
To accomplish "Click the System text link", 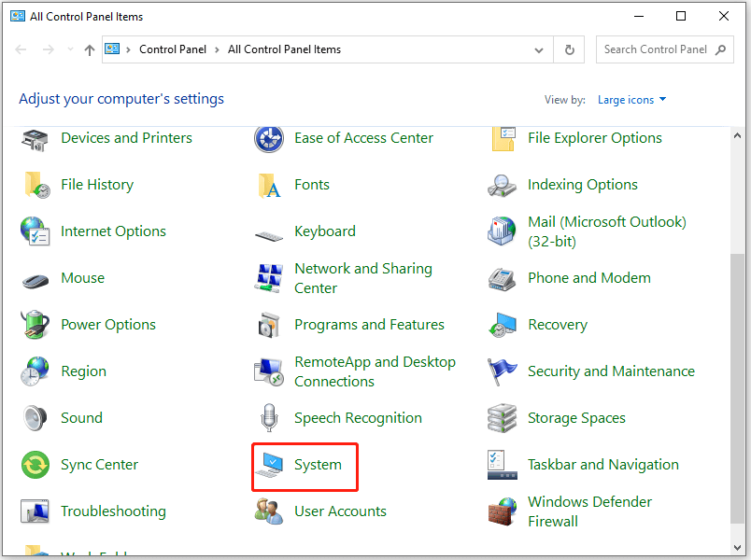I will pyautogui.click(x=318, y=465).
